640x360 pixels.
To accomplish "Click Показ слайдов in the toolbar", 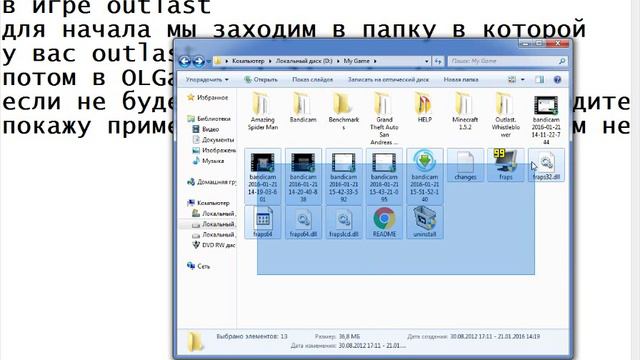I will tap(312, 80).
